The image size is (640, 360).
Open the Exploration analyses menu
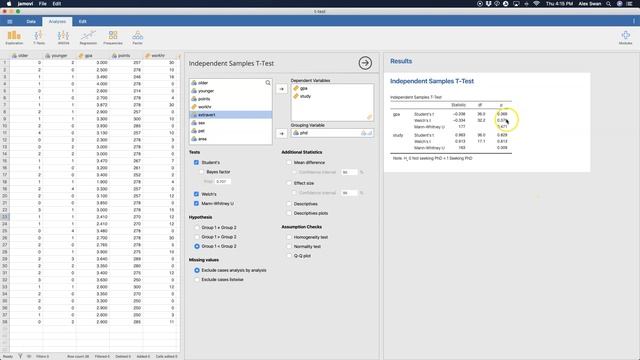pos(14,37)
